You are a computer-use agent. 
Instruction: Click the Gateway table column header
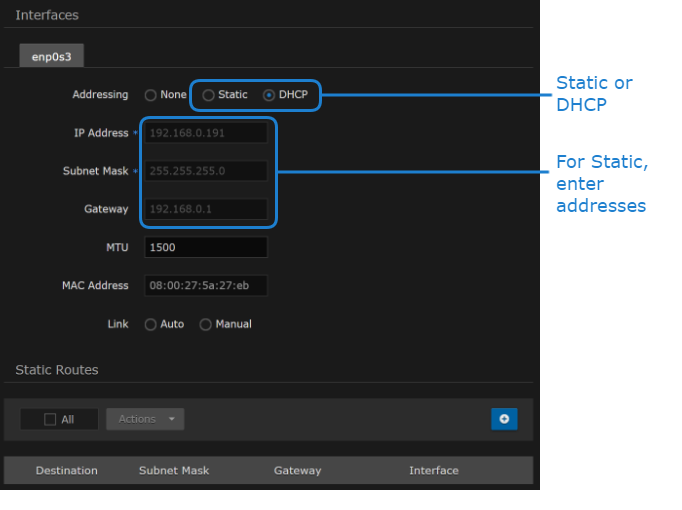tap(297, 470)
